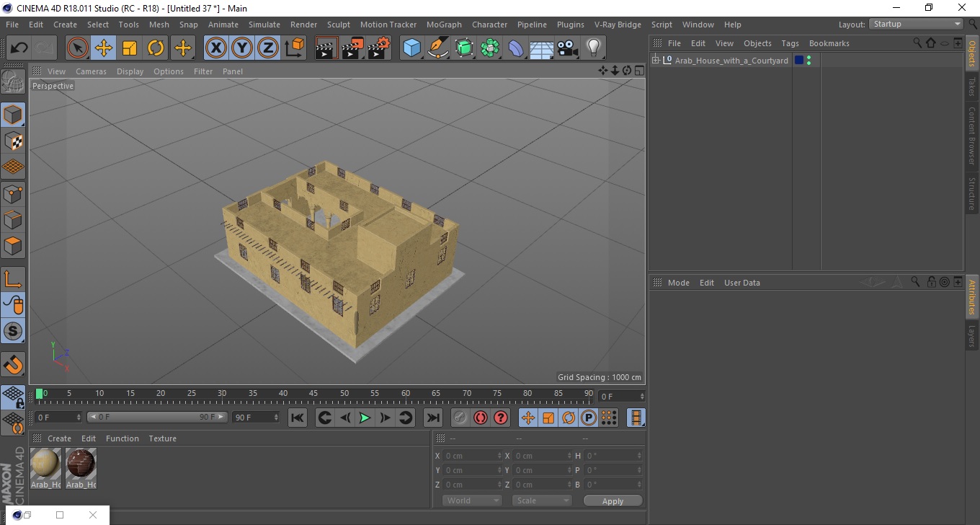This screenshot has height=525, width=980.
Task: Open Attributes User Data menu
Action: click(742, 283)
